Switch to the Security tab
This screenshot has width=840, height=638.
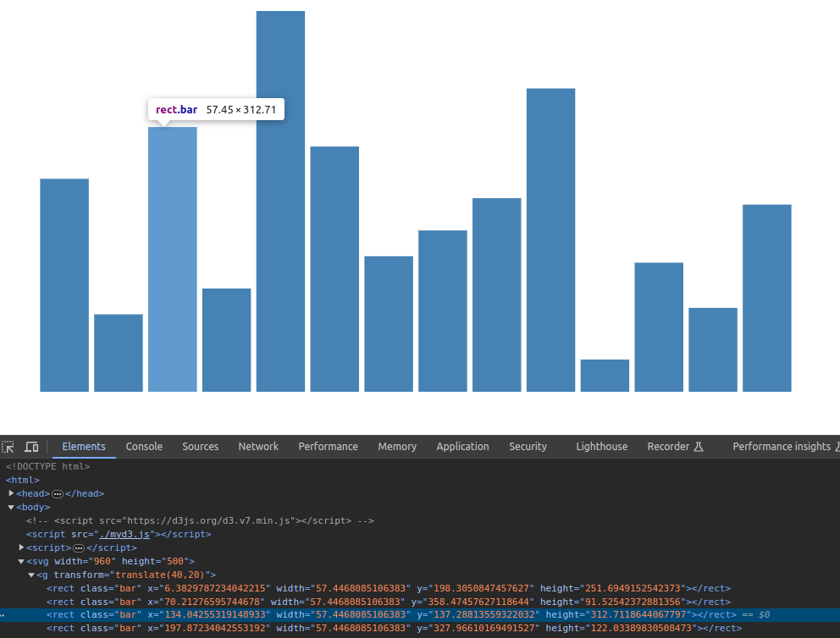pyautogui.click(x=528, y=447)
